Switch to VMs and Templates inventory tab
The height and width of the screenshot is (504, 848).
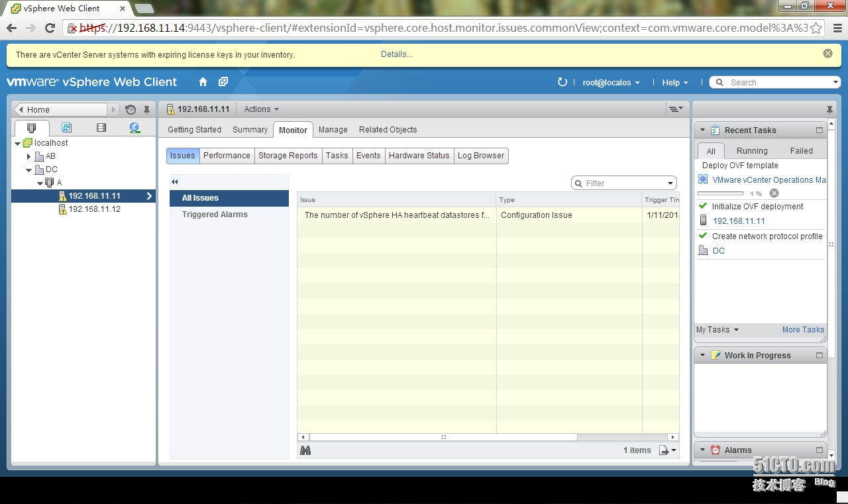(66, 128)
